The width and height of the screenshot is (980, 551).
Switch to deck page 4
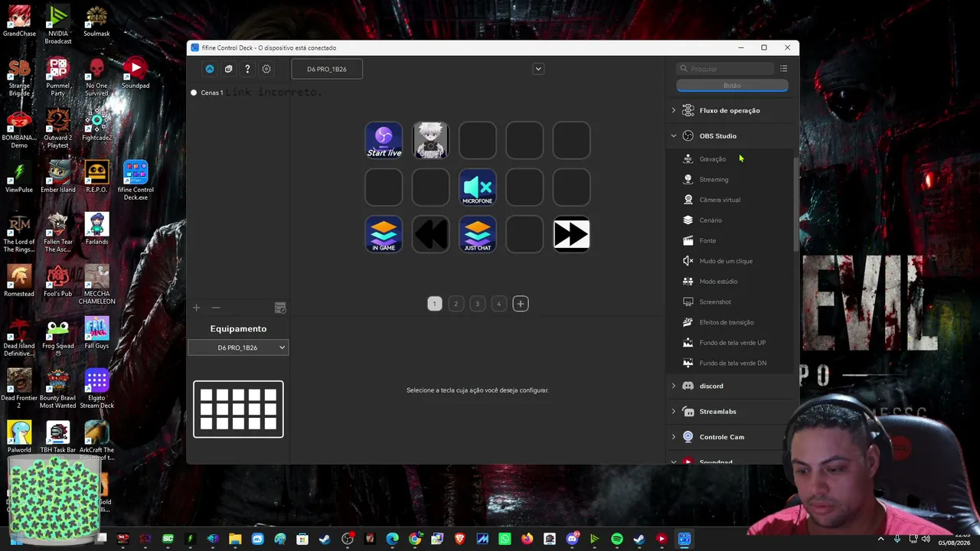[498, 304]
